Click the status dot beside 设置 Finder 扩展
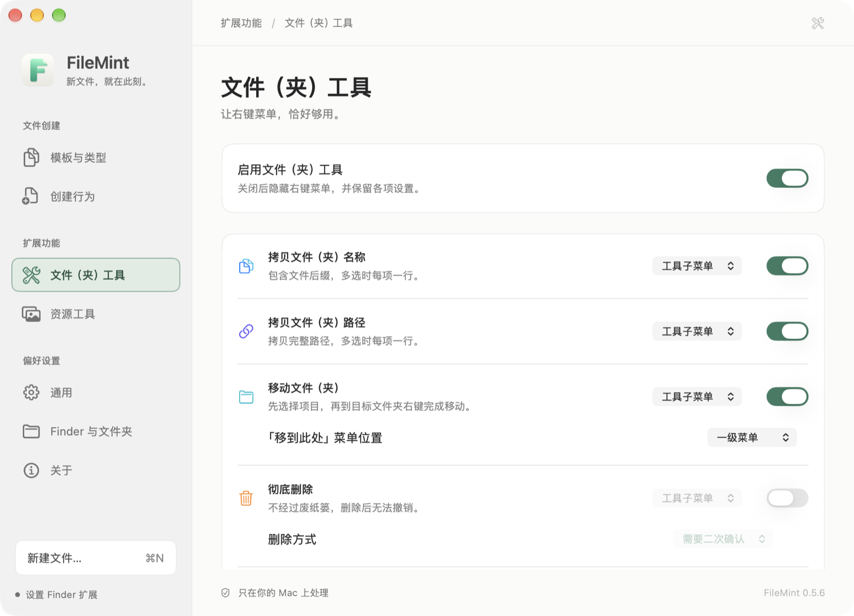 coord(18,595)
